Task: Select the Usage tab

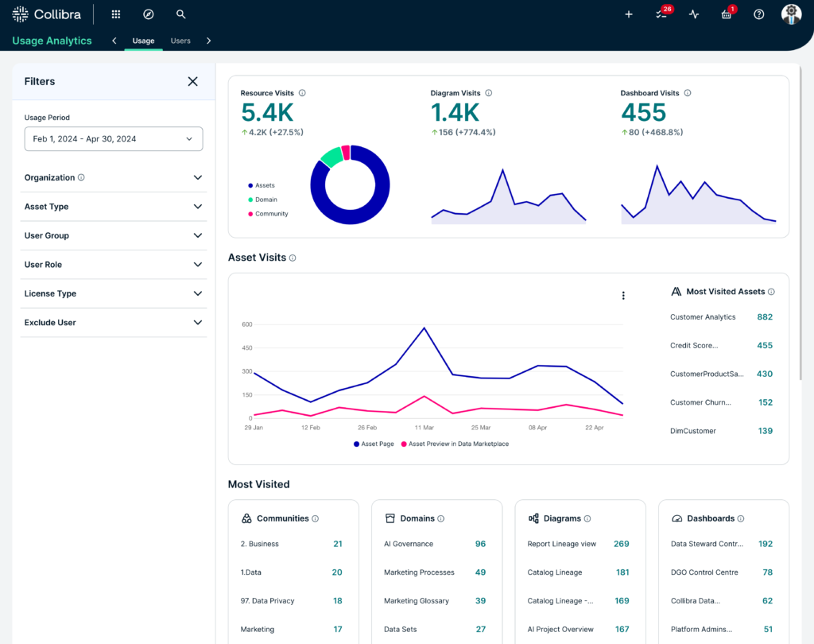Action: pyautogui.click(x=143, y=41)
